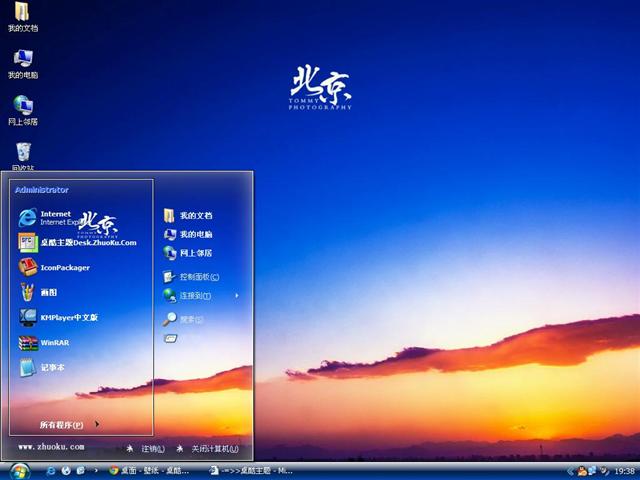Click the Run icon below search

coord(170,338)
